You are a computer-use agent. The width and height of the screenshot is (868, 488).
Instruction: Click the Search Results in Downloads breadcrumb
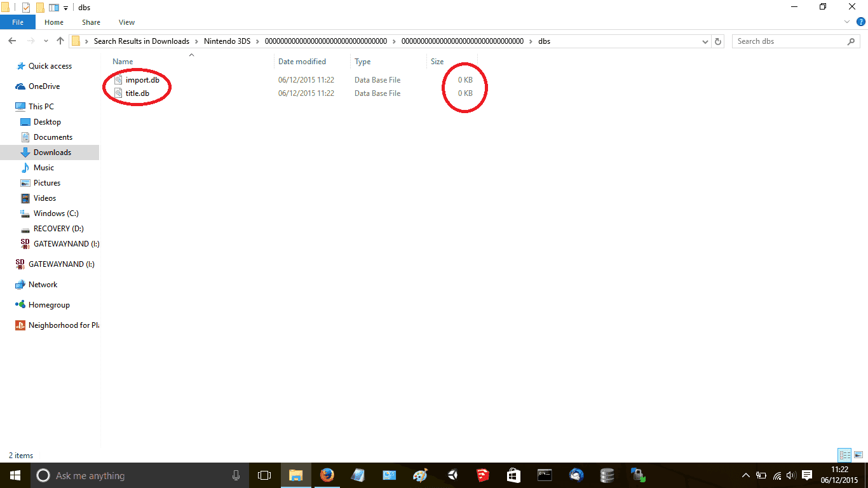[x=142, y=41]
